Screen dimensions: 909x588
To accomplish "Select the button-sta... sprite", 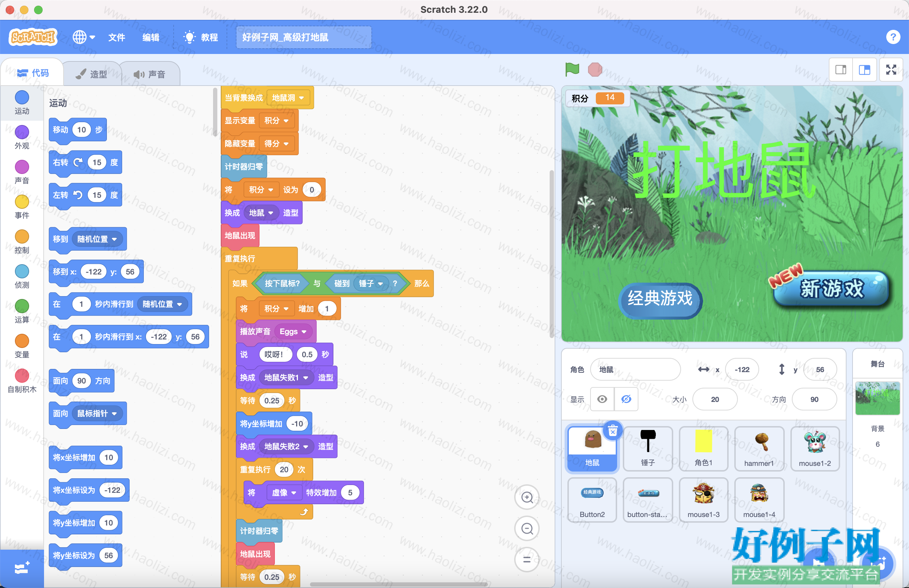I will tap(648, 500).
